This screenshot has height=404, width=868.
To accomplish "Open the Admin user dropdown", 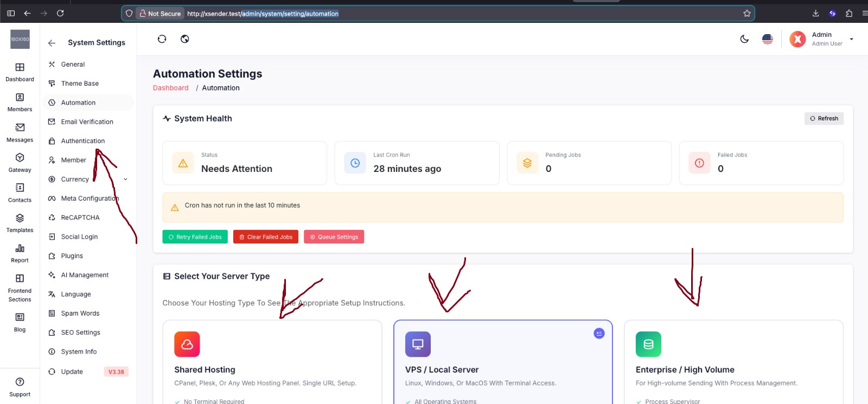I will pos(851,39).
